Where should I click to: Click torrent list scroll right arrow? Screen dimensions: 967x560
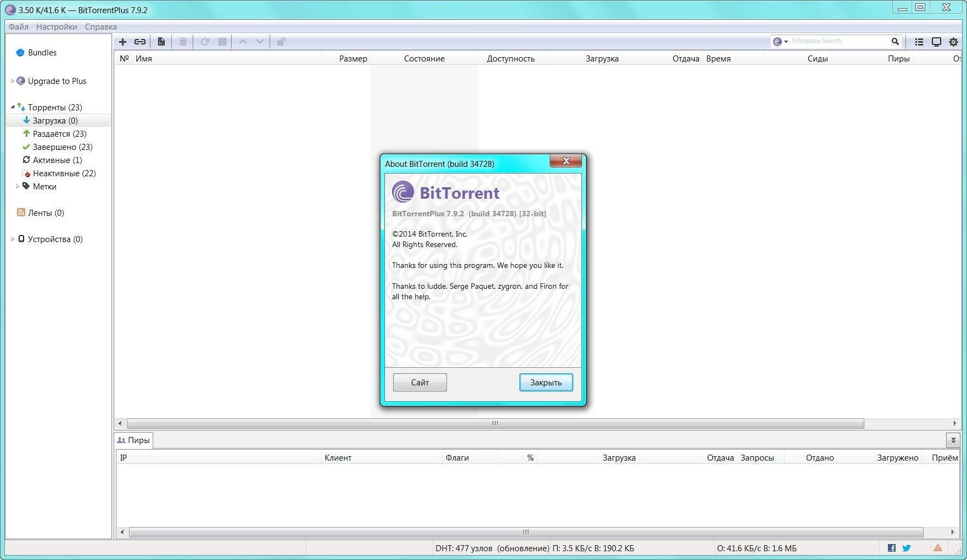pos(954,423)
